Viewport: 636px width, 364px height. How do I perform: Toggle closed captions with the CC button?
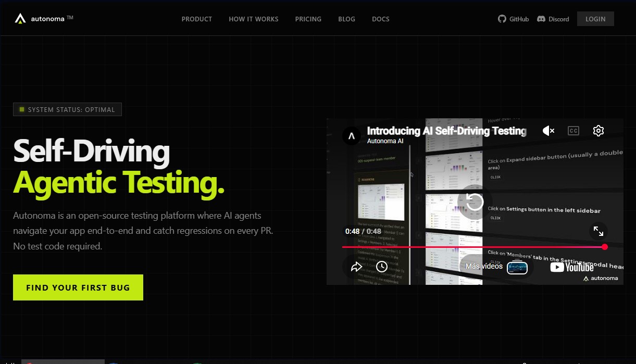(573, 131)
